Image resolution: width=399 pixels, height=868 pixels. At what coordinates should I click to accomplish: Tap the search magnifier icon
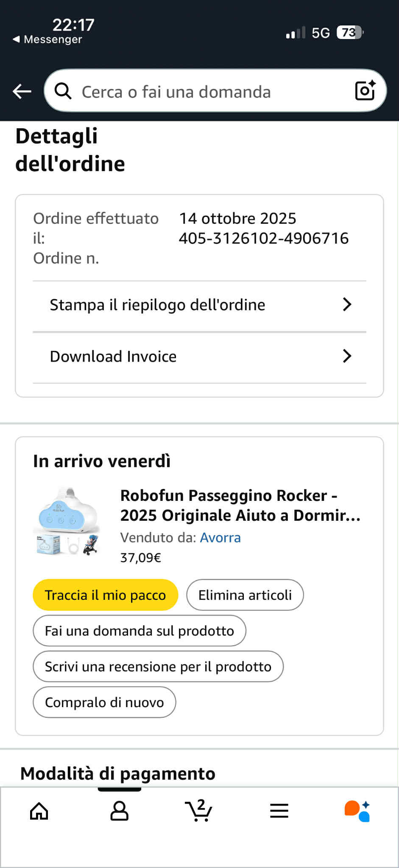(63, 91)
